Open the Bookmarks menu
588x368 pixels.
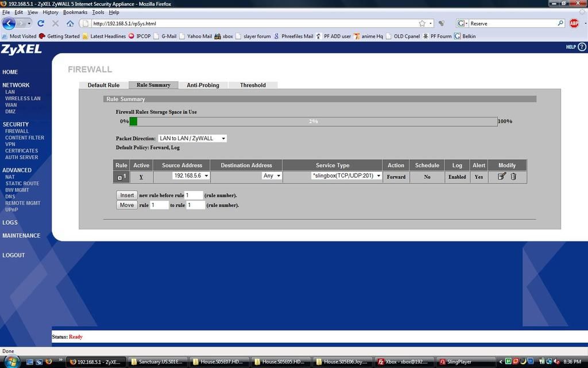[75, 13]
